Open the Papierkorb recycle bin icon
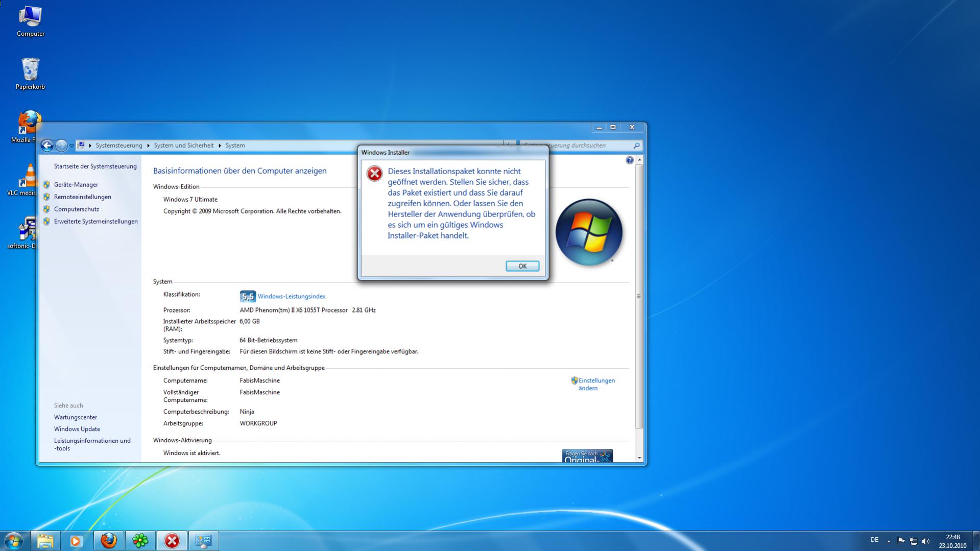The image size is (980, 551). coord(30,74)
